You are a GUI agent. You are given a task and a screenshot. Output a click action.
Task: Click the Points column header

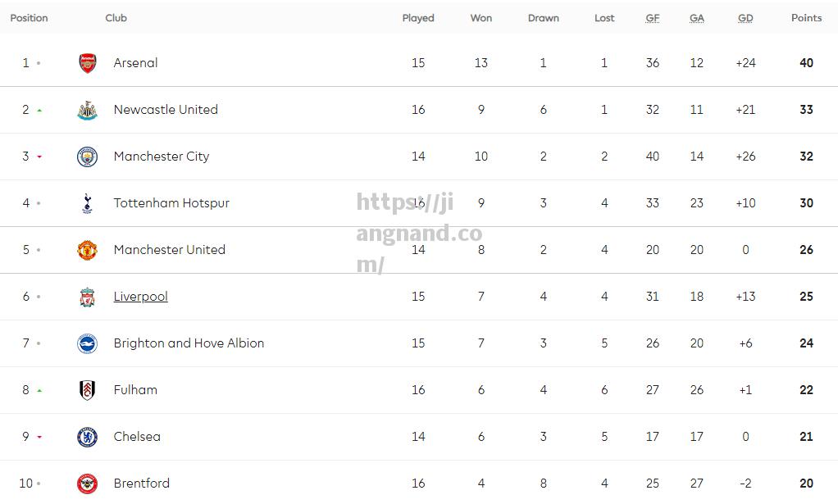(x=806, y=17)
